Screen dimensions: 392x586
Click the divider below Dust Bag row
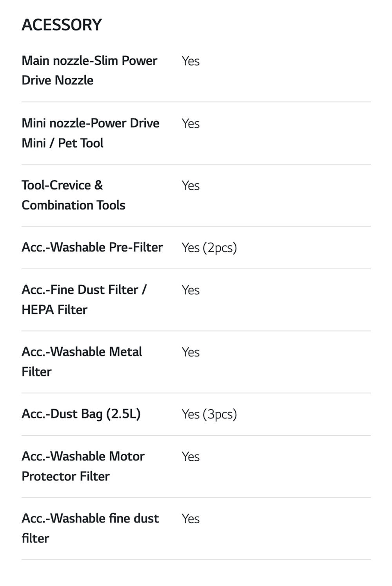click(196, 435)
